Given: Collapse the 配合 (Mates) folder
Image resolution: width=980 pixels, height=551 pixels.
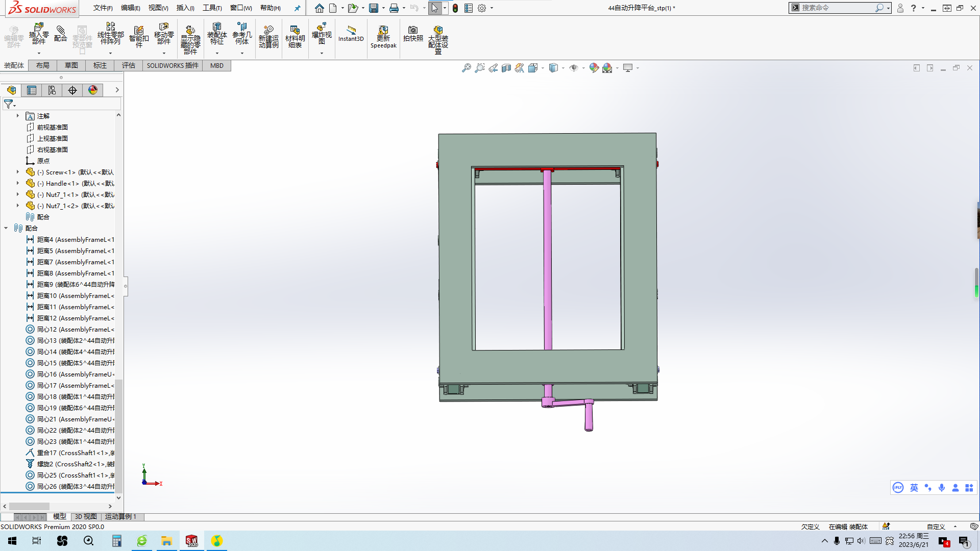Looking at the screenshot, I should pyautogui.click(x=6, y=228).
